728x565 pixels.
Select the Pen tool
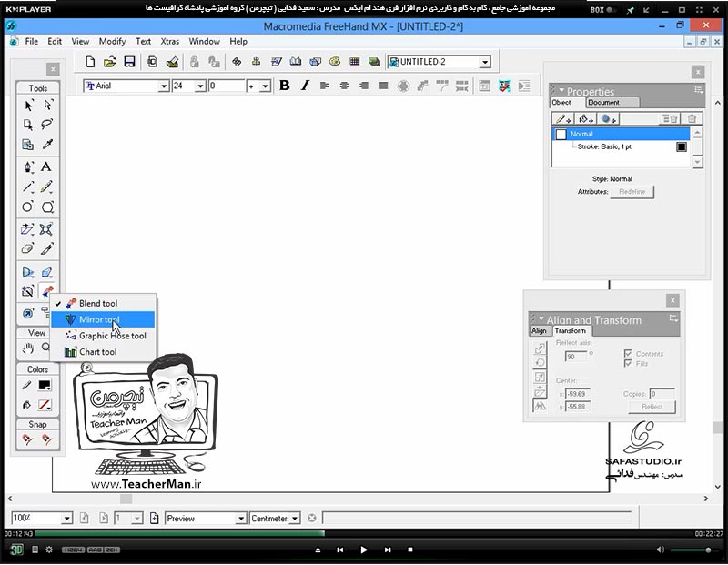[28, 166]
